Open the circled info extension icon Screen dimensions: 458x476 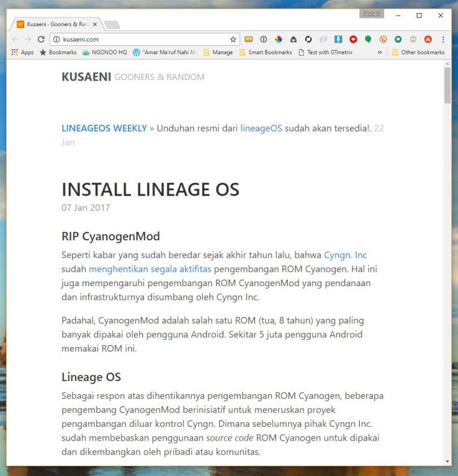point(263,39)
